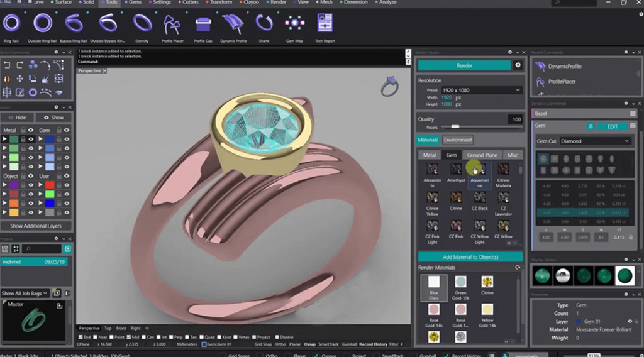Select Yellow Gold-14k render material swatch

(487, 315)
